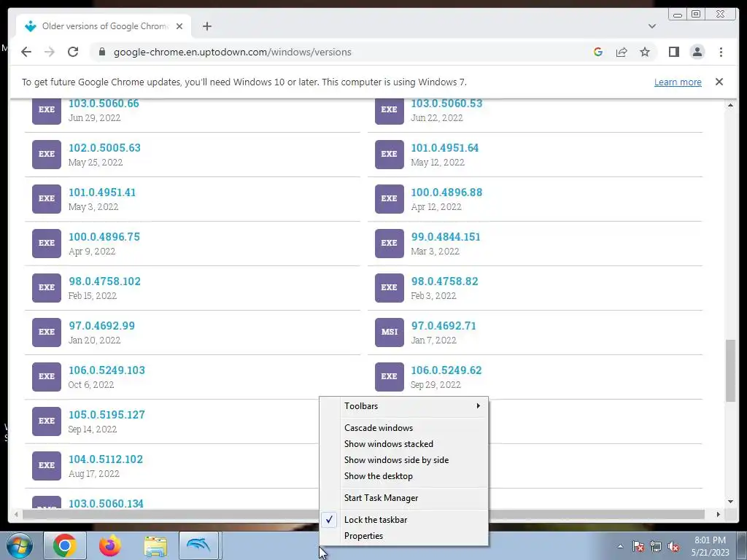Open the Google search icon in address bar
The image size is (747, 560).
(598, 52)
